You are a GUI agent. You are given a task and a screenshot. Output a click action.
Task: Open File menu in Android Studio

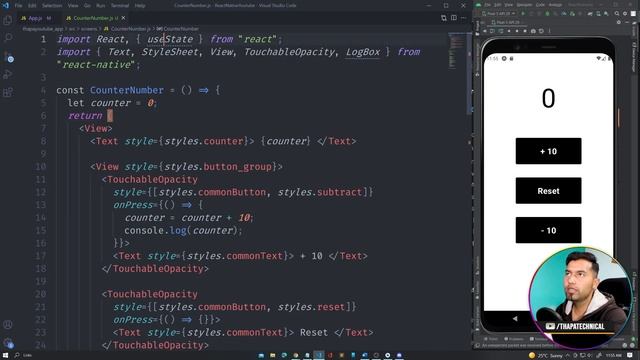[x=487, y=5]
